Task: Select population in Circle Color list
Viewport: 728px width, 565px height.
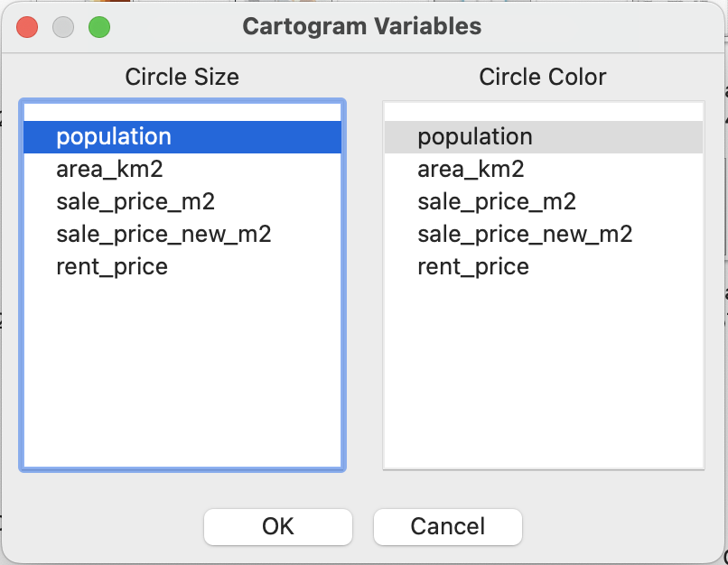Action: tap(544, 137)
